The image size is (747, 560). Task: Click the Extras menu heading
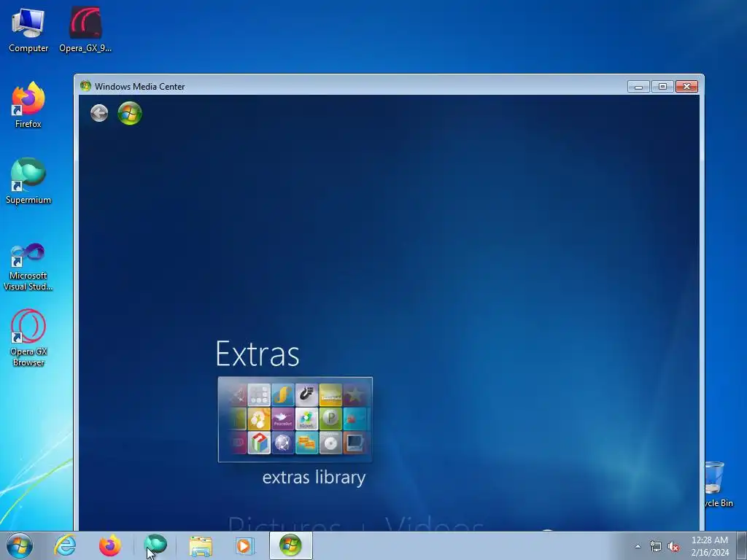pyautogui.click(x=258, y=354)
